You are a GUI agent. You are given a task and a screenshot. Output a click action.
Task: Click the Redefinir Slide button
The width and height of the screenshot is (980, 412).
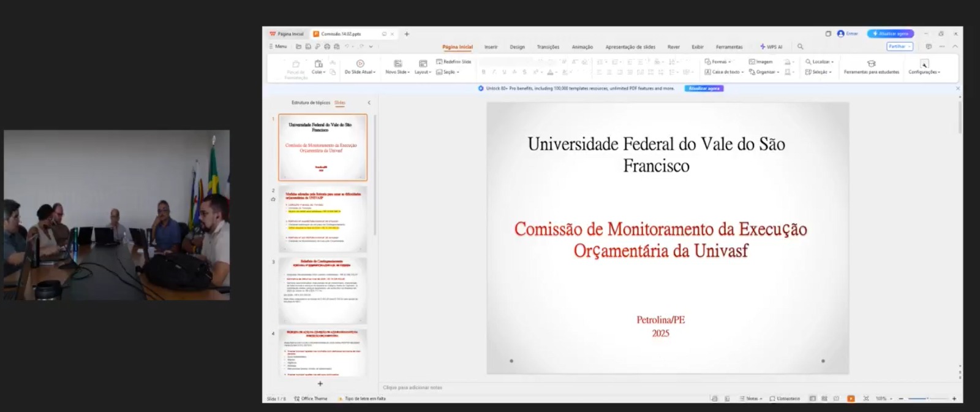[x=454, y=62]
